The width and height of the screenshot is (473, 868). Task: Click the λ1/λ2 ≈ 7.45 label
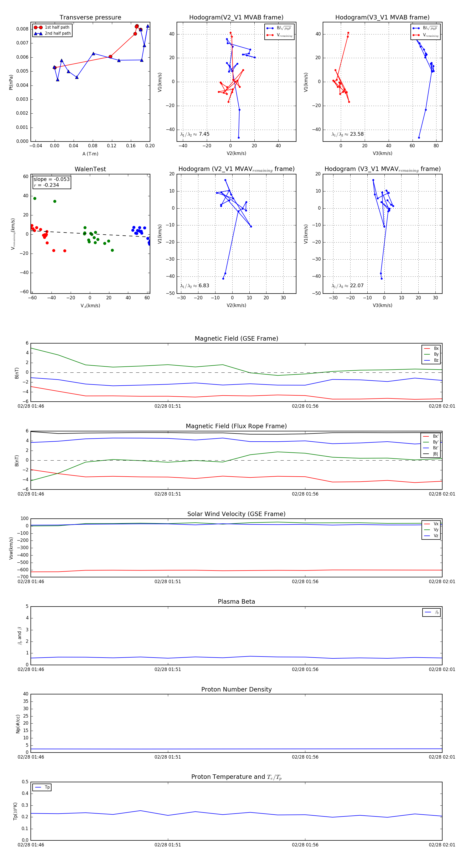click(x=194, y=134)
